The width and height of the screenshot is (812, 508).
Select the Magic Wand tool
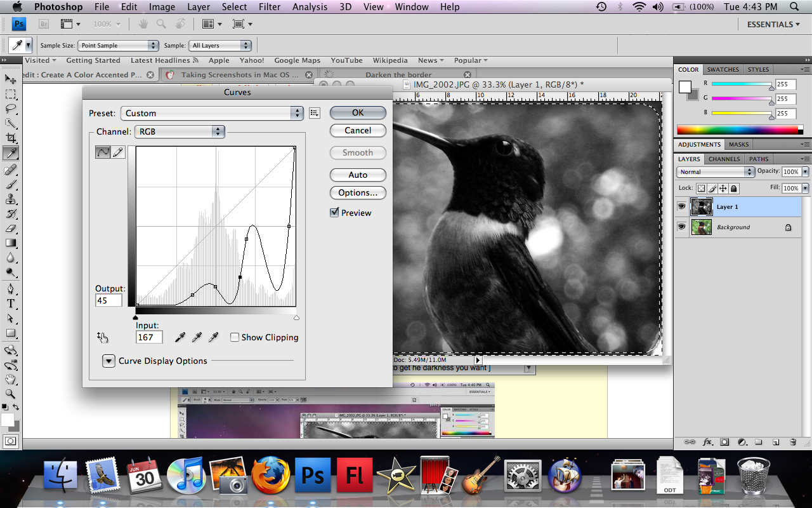[11, 123]
